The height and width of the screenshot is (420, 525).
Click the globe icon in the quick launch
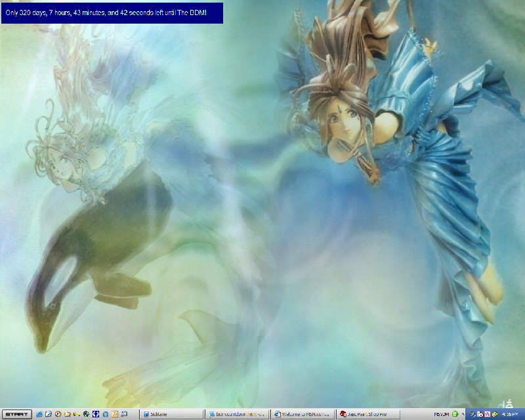(86, 414)
